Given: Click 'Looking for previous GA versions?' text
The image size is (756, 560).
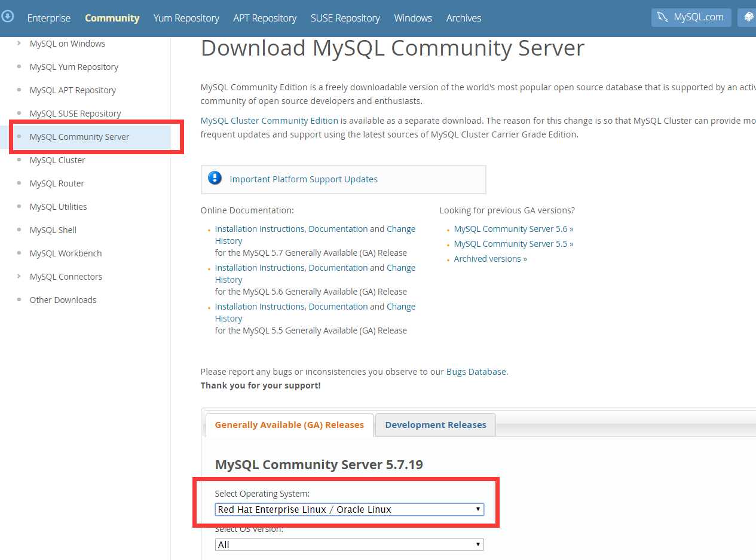Looking at the screenshot, I should click(x=507, y=210).
